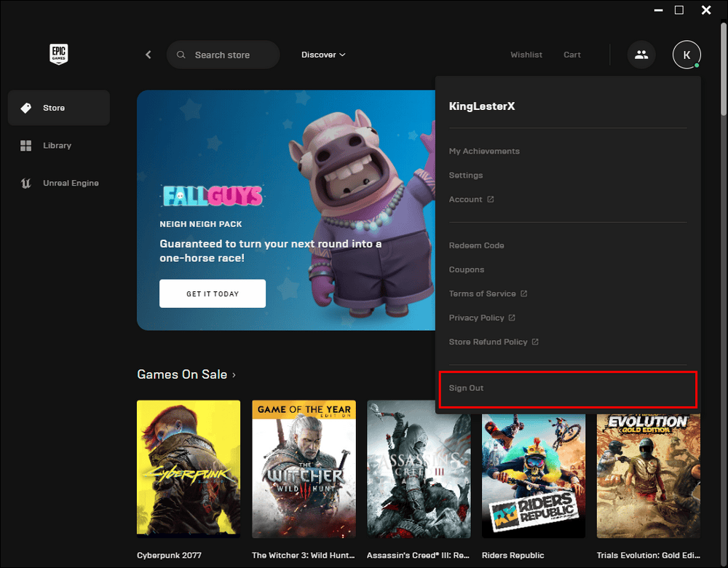728x568 pixels.
Task: Select Redeem Code from the menu
Action: [476, 245]
